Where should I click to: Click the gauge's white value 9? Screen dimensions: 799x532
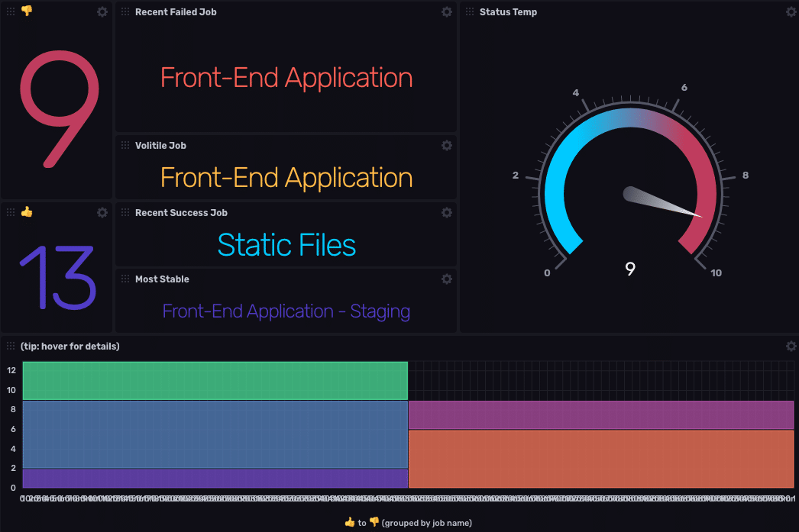630,269
